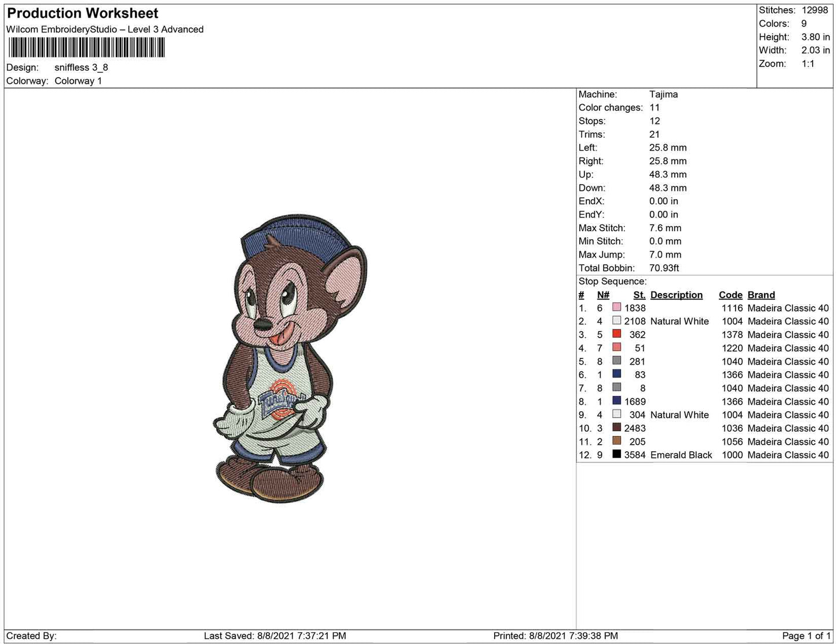Click thread code 1116 in stop 1 row
The height and width of the screenshot is (644, 837).
point(732,308)
